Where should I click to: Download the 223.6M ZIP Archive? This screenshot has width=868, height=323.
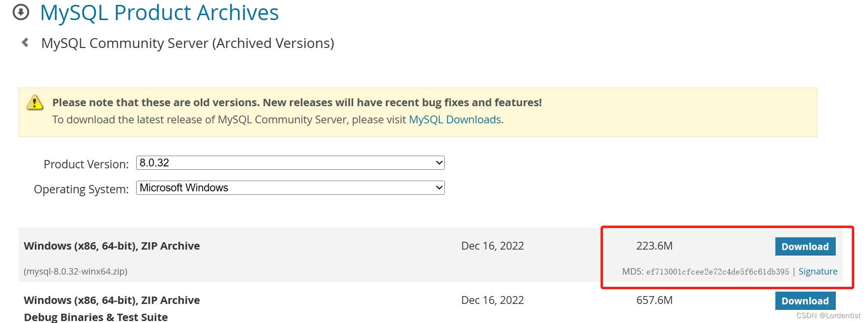(x=805, y=246)
